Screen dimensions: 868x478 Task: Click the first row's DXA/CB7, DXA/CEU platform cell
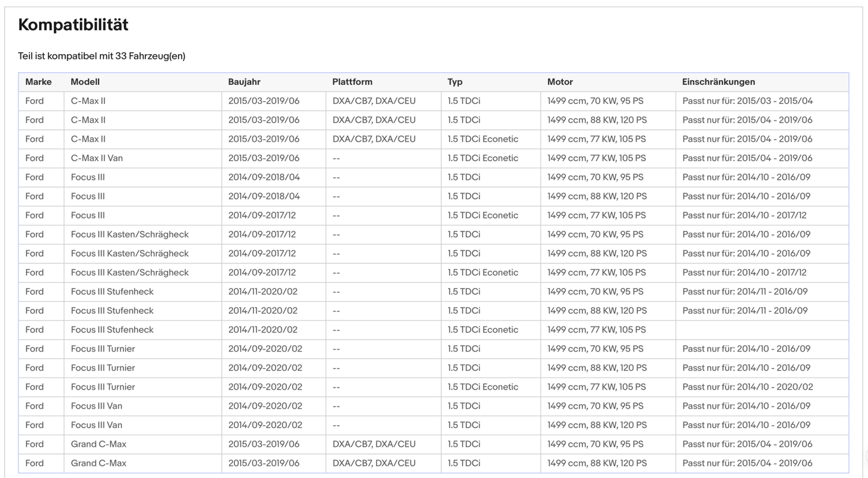[x=383, y=101]
